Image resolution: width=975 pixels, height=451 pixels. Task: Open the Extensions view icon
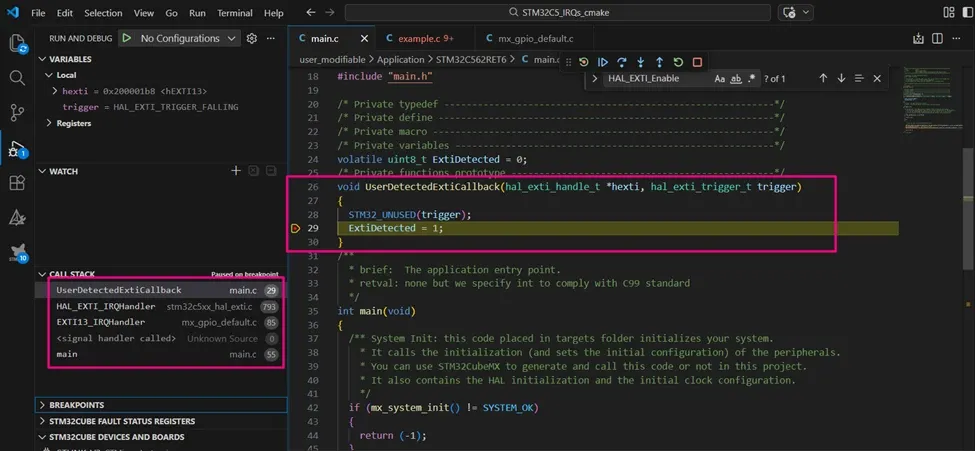[17, 182]
